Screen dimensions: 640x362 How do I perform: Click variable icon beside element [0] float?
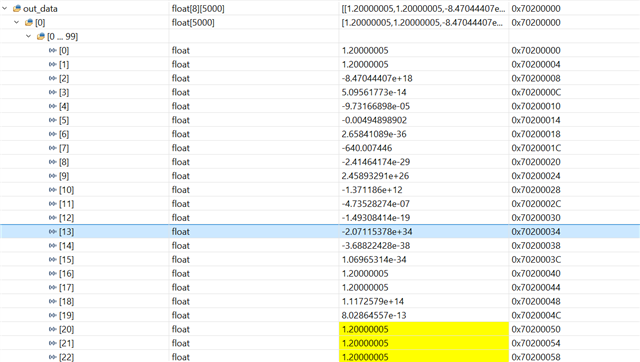coord(52,50)
